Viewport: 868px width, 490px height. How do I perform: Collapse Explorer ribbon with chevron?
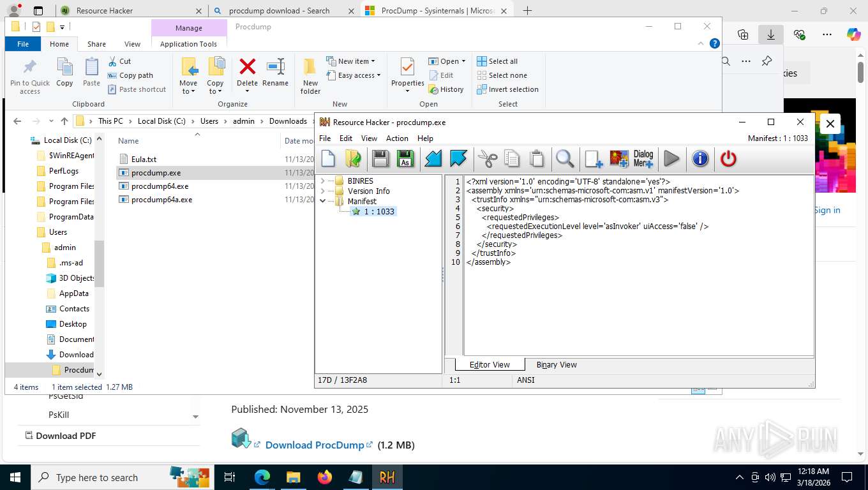(x=701, y=43)
